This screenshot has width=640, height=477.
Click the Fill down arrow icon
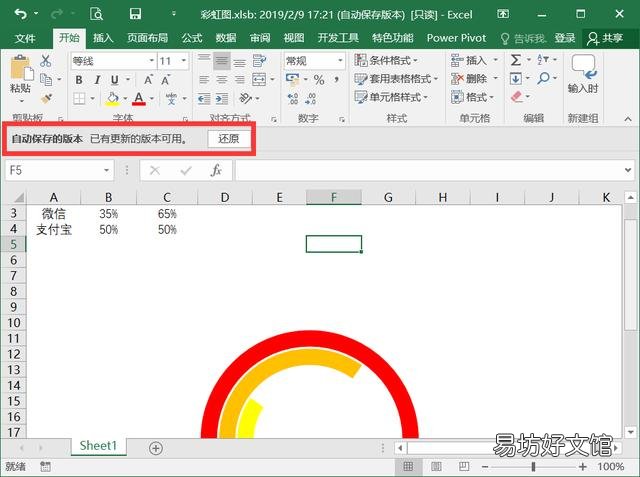click(x=516, y=78)
